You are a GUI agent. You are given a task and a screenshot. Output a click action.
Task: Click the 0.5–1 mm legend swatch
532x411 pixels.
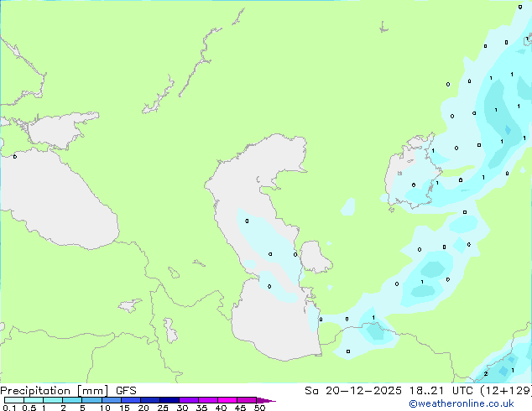tap(34, 400)
